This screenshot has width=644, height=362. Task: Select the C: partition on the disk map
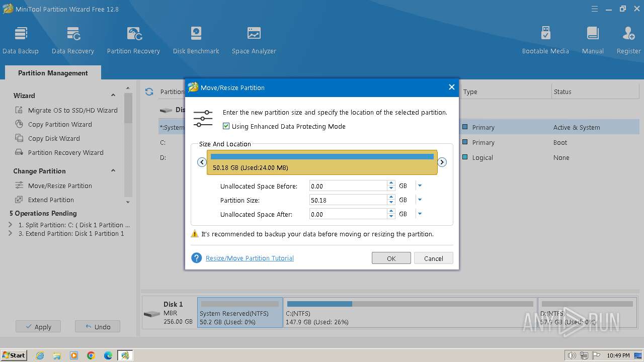[x=410, y=313]
